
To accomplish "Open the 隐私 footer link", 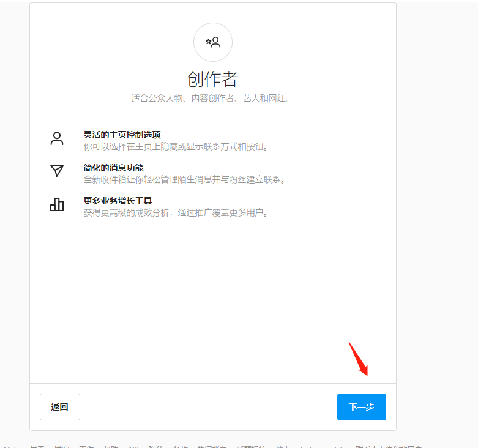I will [x=156, y=447].
